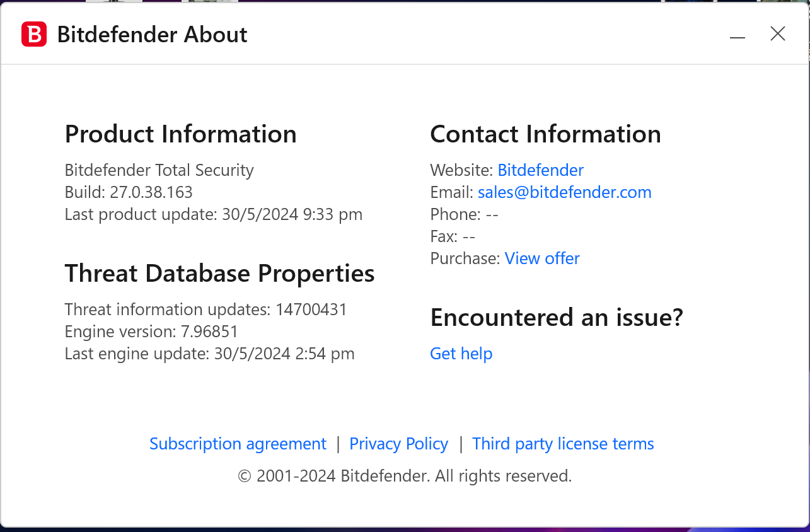
Task: Click the sales@bitdefender.com email link
Action: coord(564,192)
